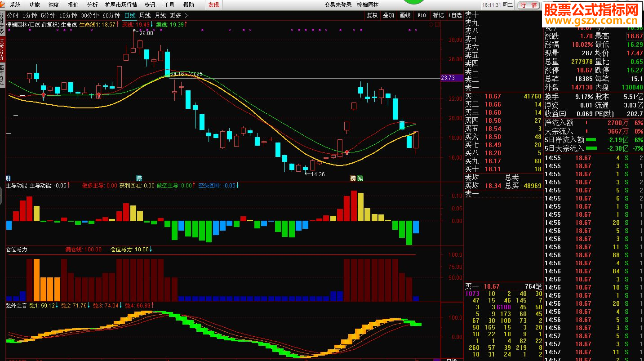
Task: Click the 满仓线: 100.00 label
Action: (84, 249)
